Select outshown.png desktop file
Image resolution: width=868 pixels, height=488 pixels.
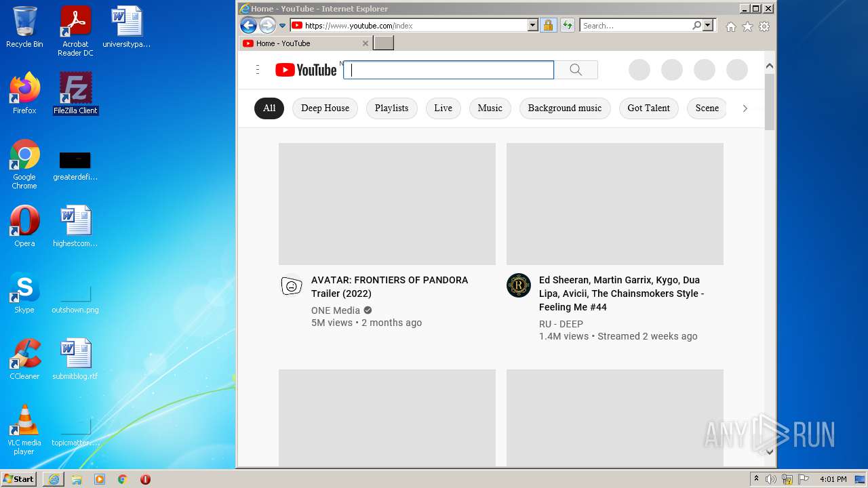(x=75, y=298)
